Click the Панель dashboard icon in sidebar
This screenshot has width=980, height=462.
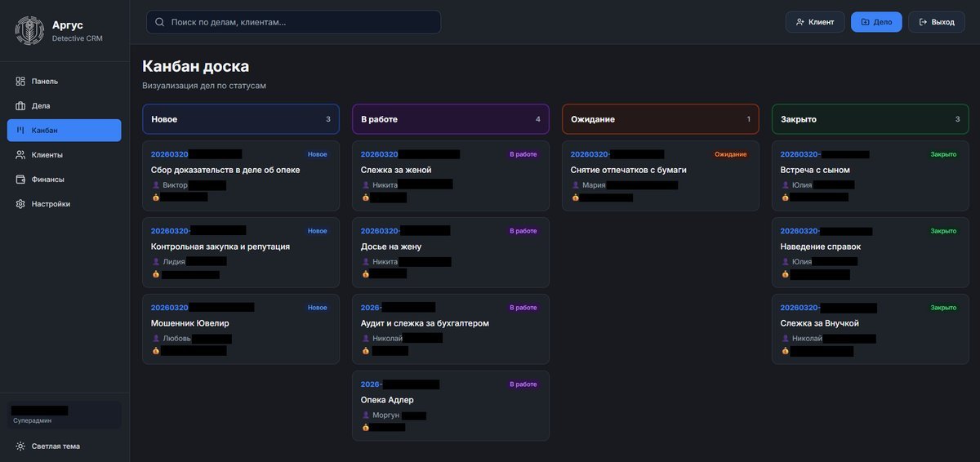point(20,82)
